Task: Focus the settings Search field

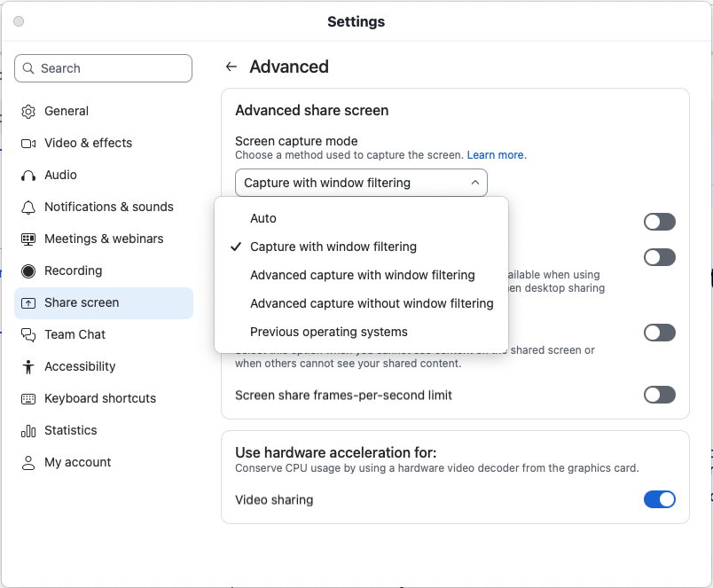Action: point(104,68)
